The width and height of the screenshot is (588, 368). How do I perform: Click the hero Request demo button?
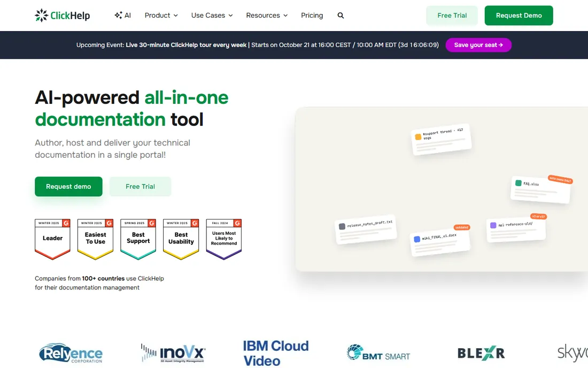pos(68,187)
